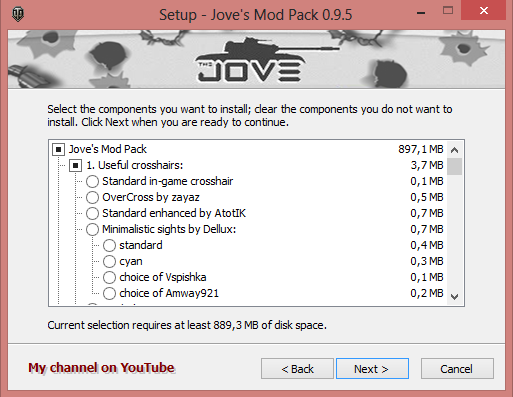Select Standard enhanced by AtotIK option
This screenshot has height=397, width=513.
92,213
